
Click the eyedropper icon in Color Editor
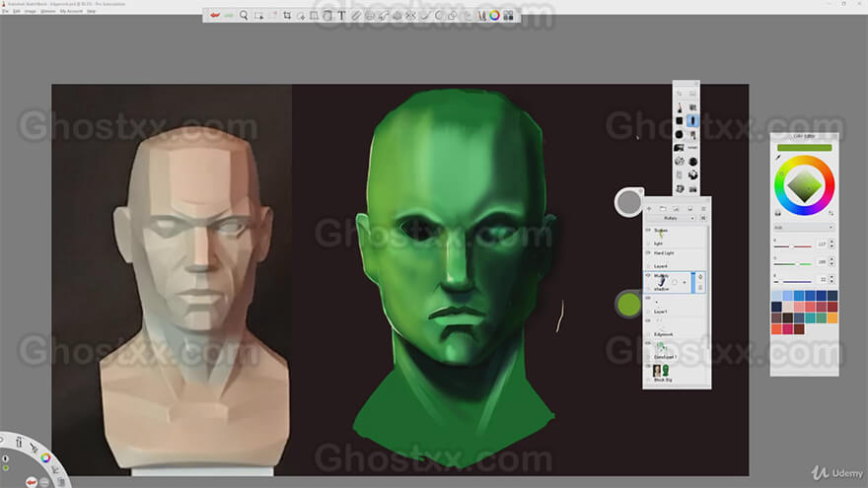pyautogui.click(x=778, y=158)
